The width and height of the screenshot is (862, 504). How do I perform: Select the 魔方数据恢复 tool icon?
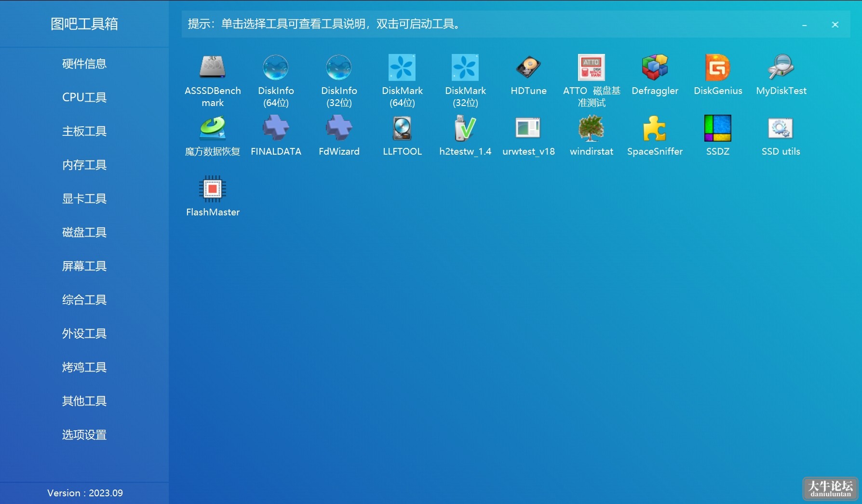pos(213,128)
